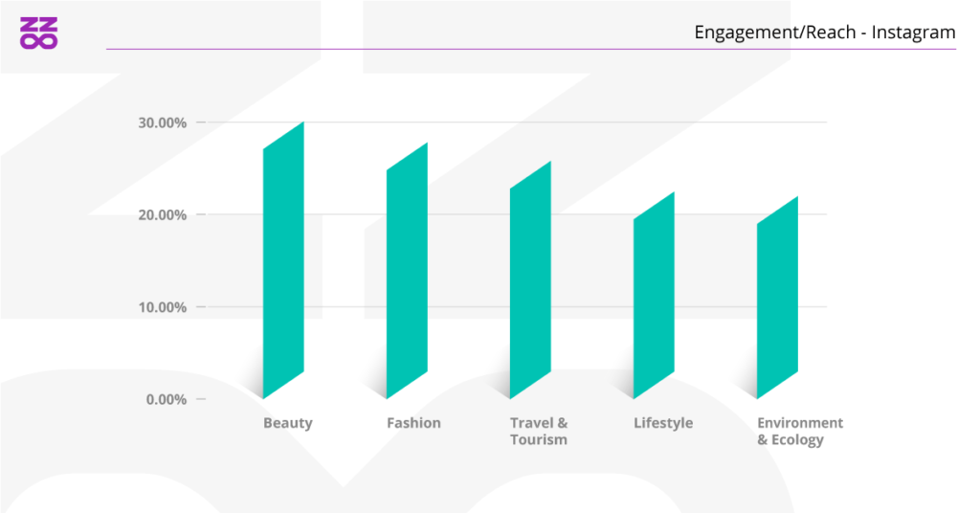Image resolution: width=980 pixels, height=513 pixels.
Task: Click the Engagement/Reach - Instagram title
Action: (x=824, y=33)
